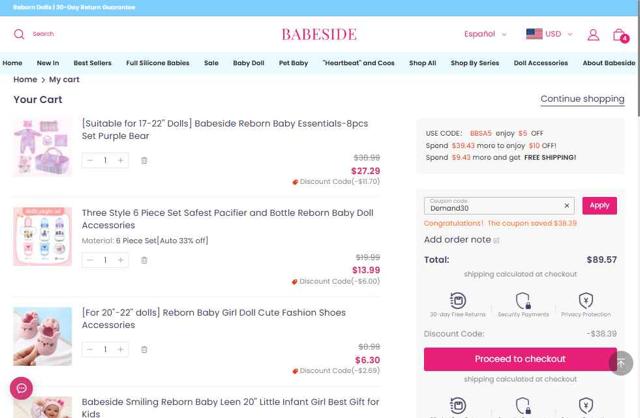Open the Baby Leen doll thumbnail

coord(42,407)
